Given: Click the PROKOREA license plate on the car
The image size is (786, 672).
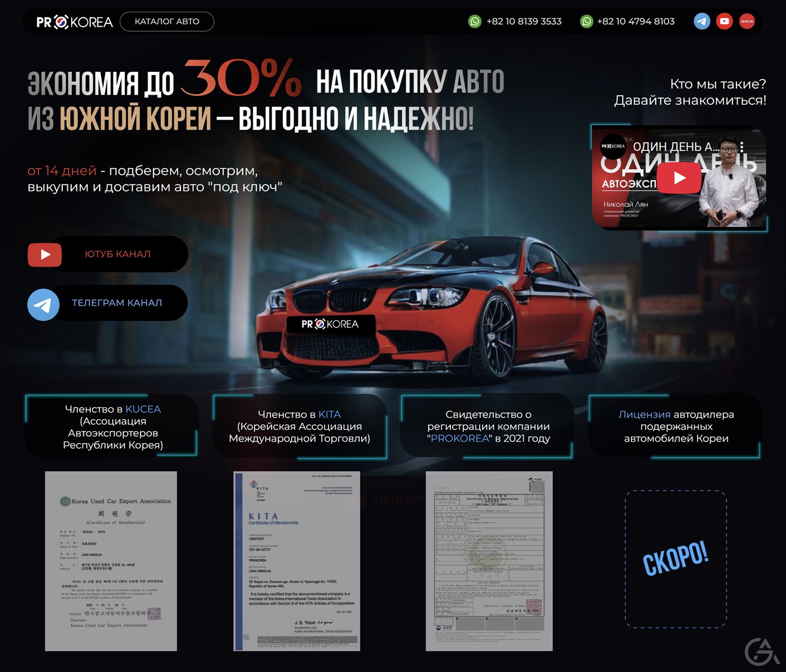Looking at the screenshot, I should 330,324.
